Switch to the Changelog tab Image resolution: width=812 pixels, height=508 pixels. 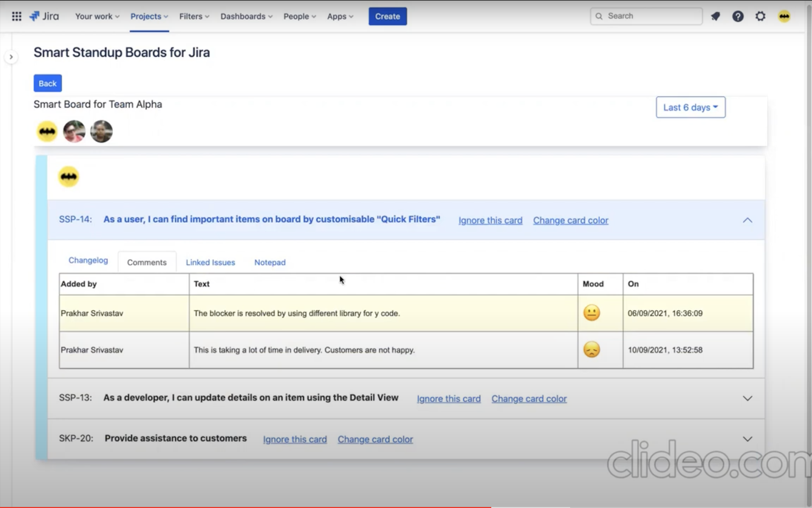point(88,260)
